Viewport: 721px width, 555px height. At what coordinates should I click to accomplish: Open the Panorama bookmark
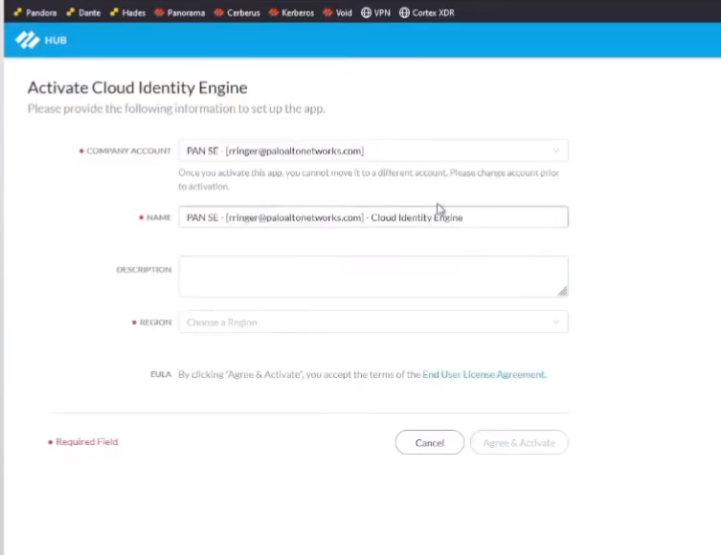(x=180, y=13)
